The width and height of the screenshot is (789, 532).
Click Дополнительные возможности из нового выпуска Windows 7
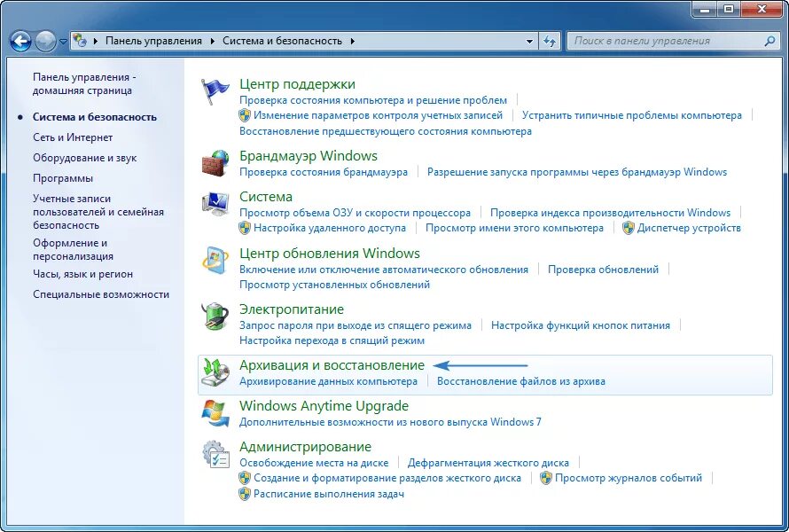[x=390, y=422]
